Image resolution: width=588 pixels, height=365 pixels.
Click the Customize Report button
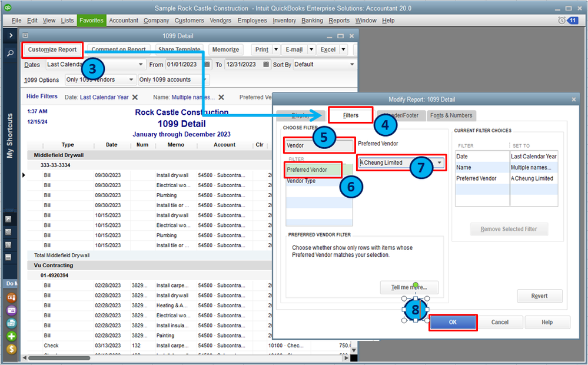pyautogui.click(x=52, y=49)
